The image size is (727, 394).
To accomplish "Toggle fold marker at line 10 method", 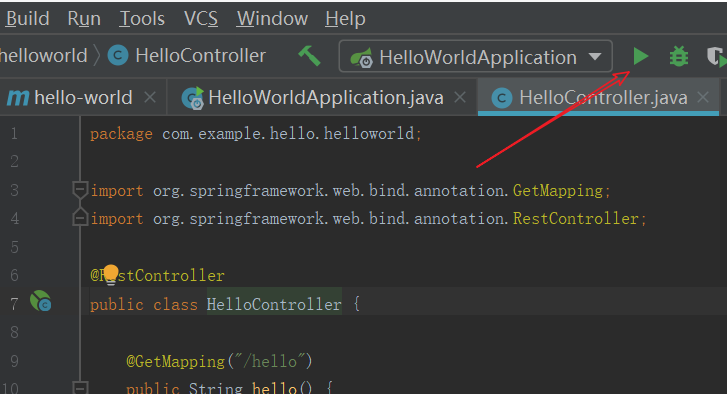I will coord(80,388).
